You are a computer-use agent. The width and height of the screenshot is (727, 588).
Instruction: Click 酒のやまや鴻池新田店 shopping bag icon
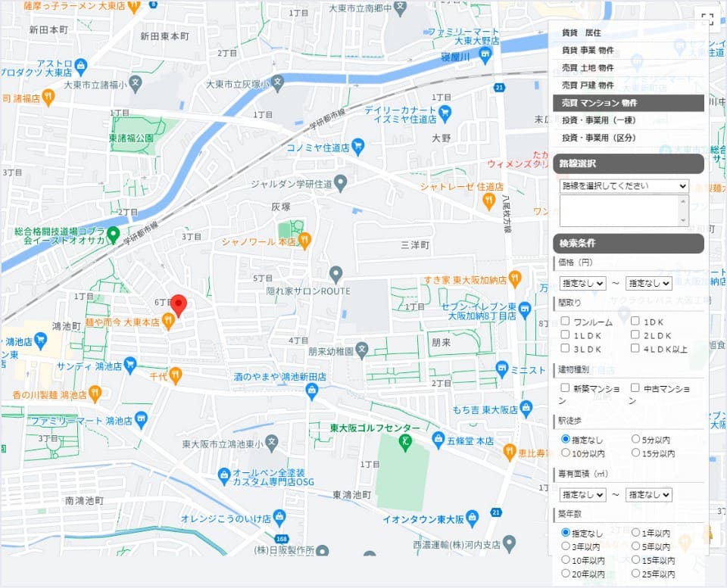click(312, 391)
